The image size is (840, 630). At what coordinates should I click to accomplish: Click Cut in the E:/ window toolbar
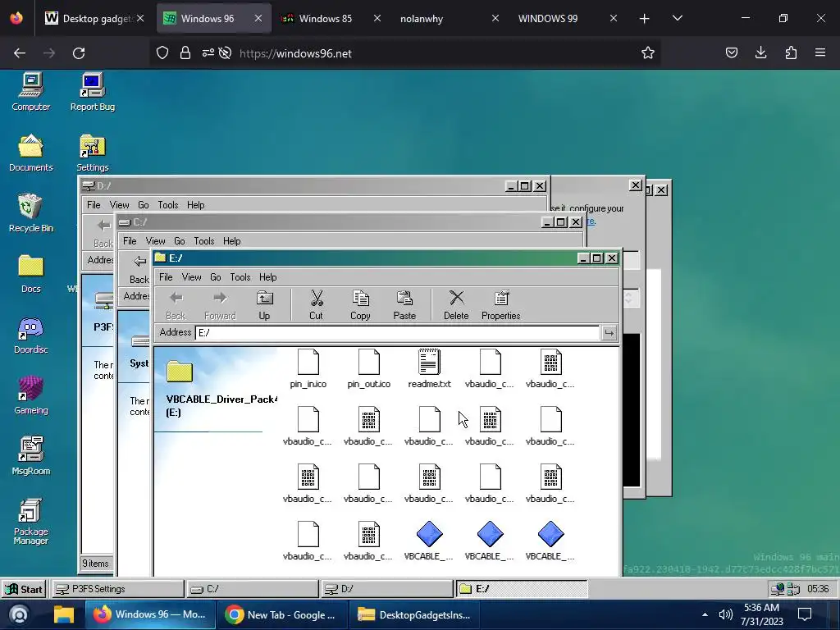coord(316,305)
